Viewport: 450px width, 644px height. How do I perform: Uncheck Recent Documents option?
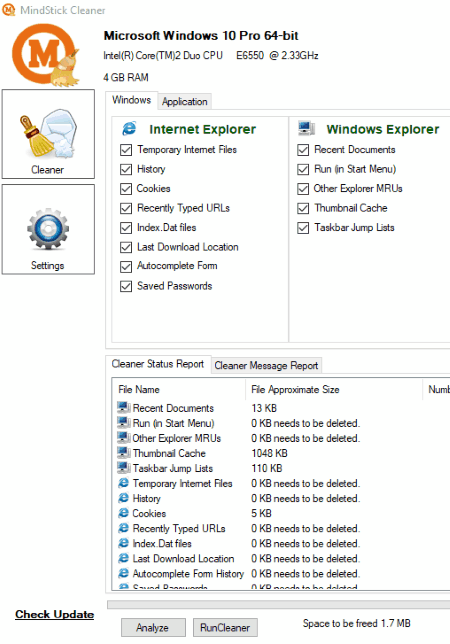(303, 150)
